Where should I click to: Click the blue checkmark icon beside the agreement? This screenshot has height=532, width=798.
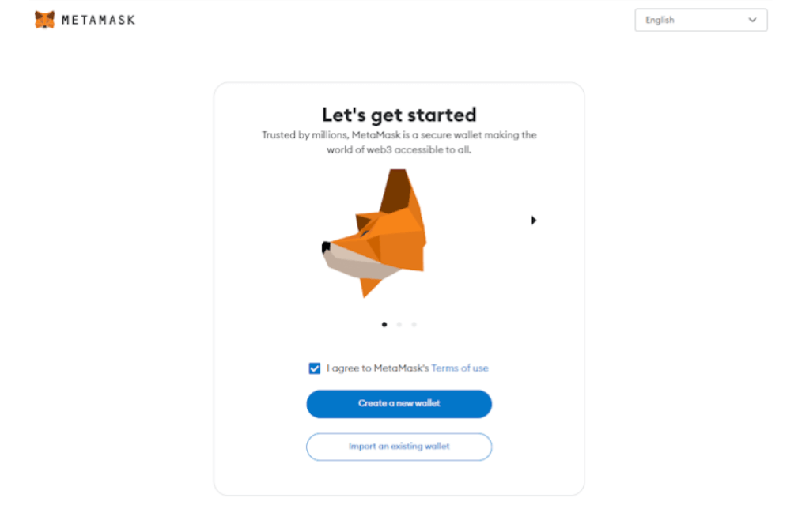pos(315,368)
